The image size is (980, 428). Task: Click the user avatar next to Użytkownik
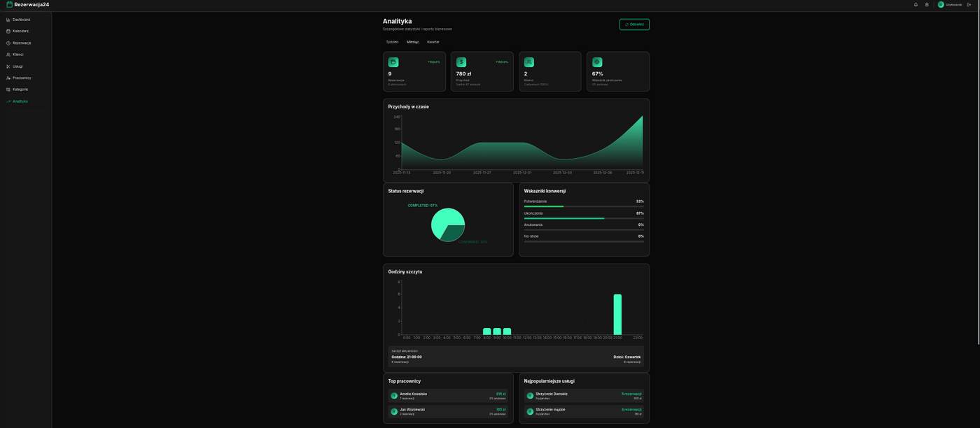941,4
